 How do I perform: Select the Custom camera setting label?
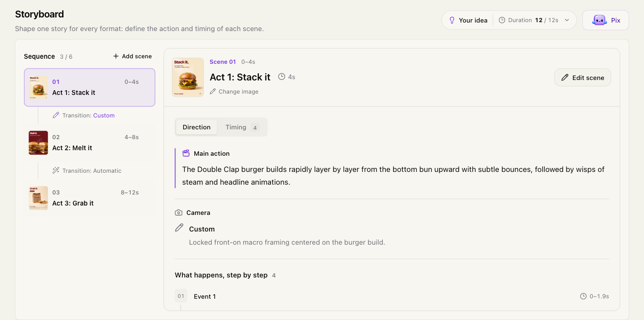click(x=202, y=229)
